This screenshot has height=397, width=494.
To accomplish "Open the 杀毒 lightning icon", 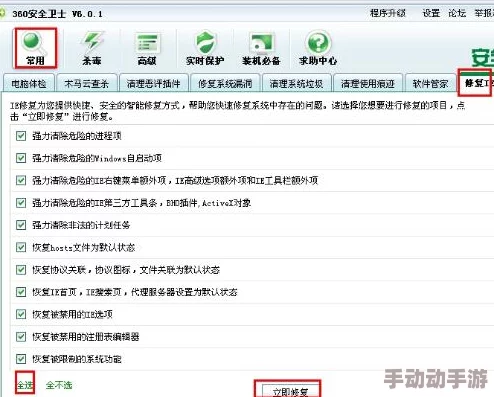I will pyautogui.click(x=92, y=48).
